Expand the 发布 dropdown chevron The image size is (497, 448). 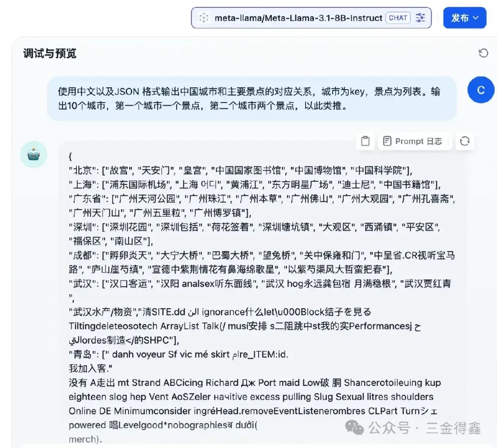[476, 18]
